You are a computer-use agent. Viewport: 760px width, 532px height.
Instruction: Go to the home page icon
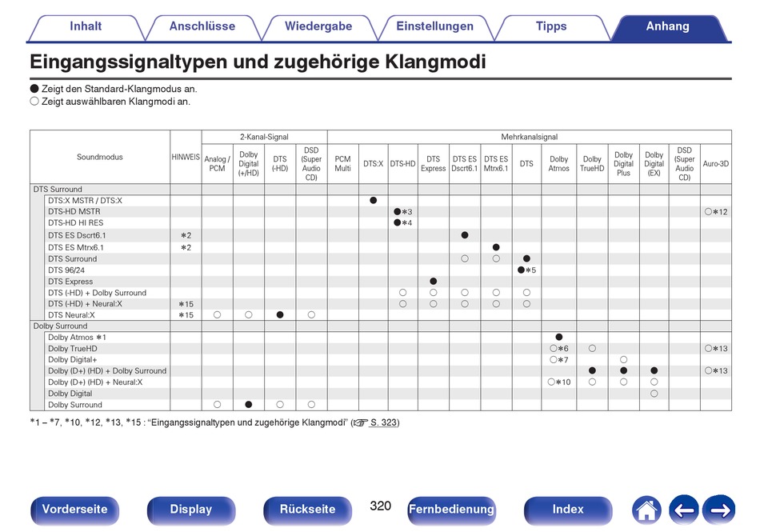646,510
